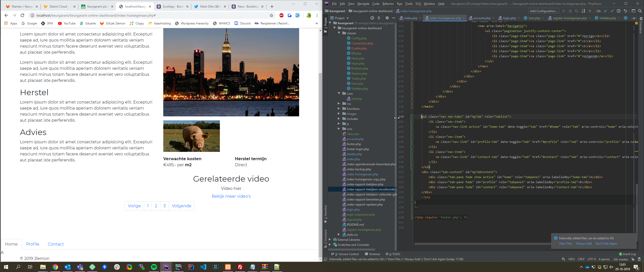The image size is (644, 272).
Task: Click the Always Add notification link
Action: coord(584,244)
